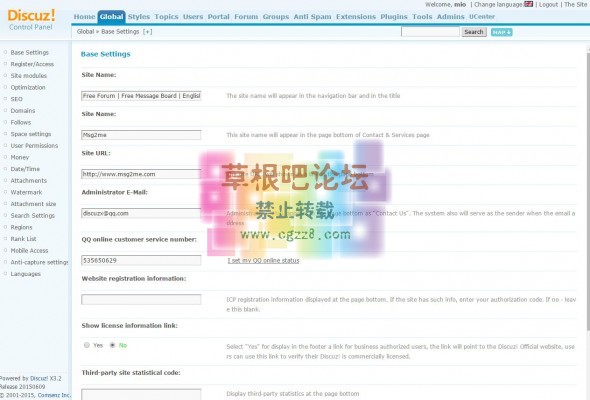Focus the admin search input field
This screenshot has height=400, width=590.
tap(430, 32)
